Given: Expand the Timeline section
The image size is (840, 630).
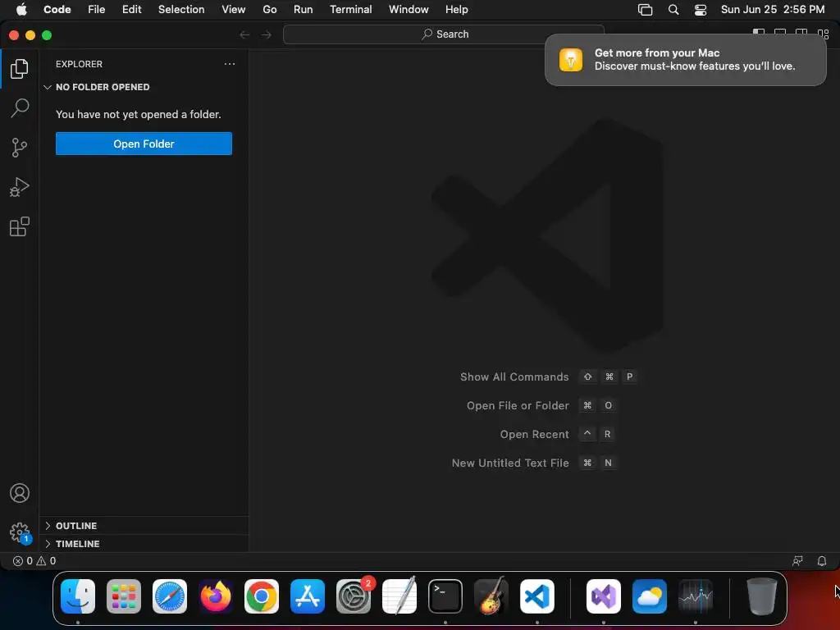Looking at the screenshot, I should pos(144,544).
